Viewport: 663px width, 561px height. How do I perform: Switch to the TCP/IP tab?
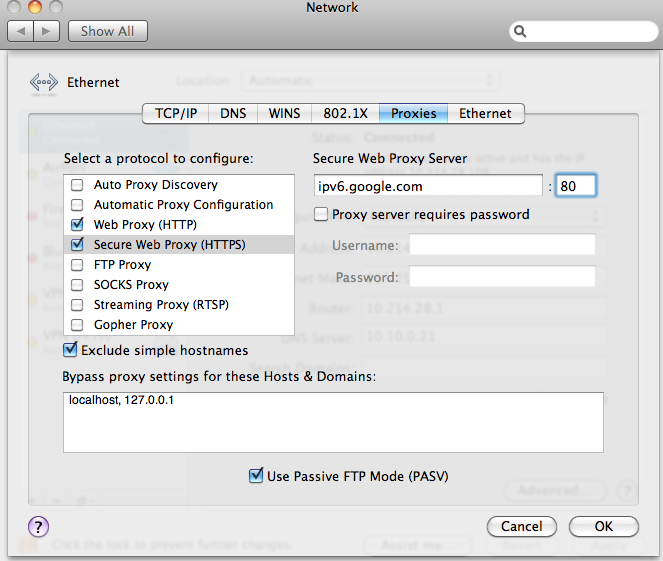coord(175,113)
